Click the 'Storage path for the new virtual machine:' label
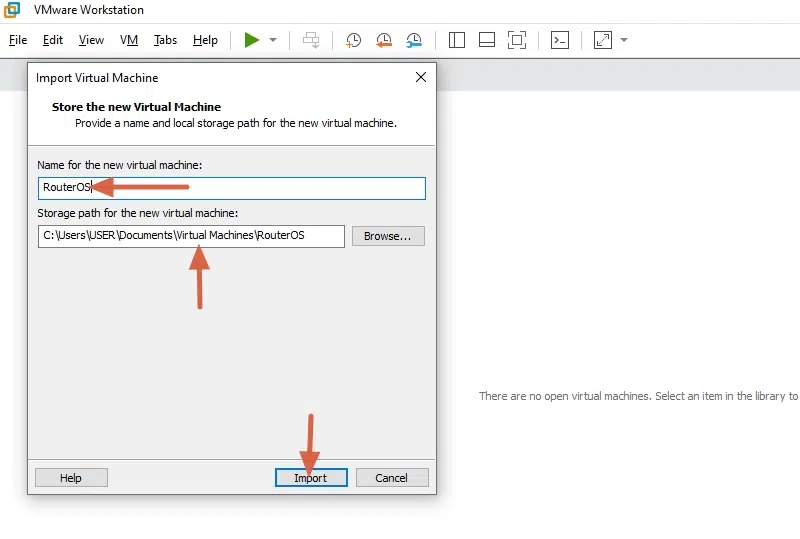The image size is (800, 539). 138,213
